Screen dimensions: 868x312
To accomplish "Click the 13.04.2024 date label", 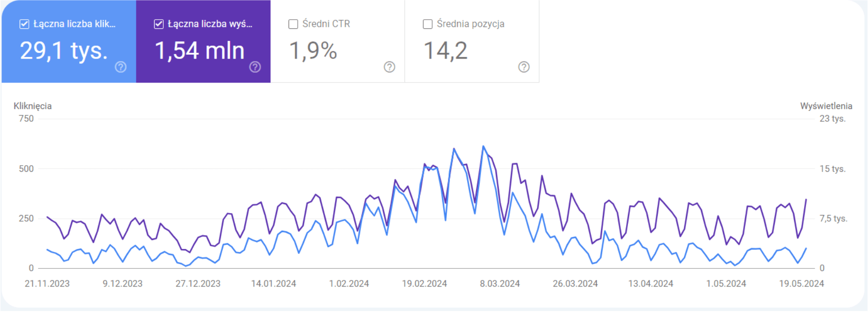I will [x=651, y=284].
